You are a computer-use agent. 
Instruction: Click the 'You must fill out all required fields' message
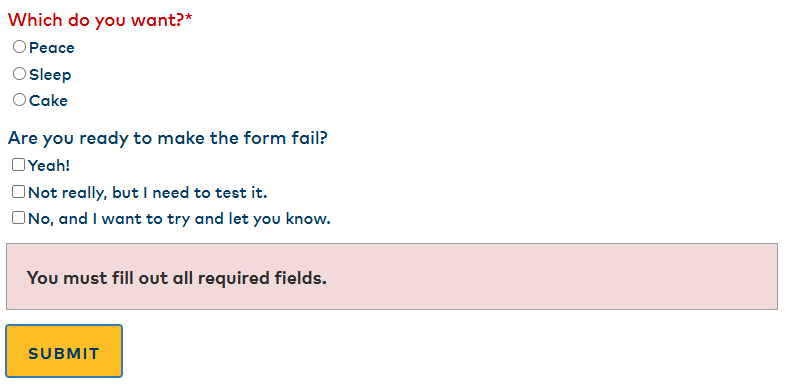click(x=177, y=278)
